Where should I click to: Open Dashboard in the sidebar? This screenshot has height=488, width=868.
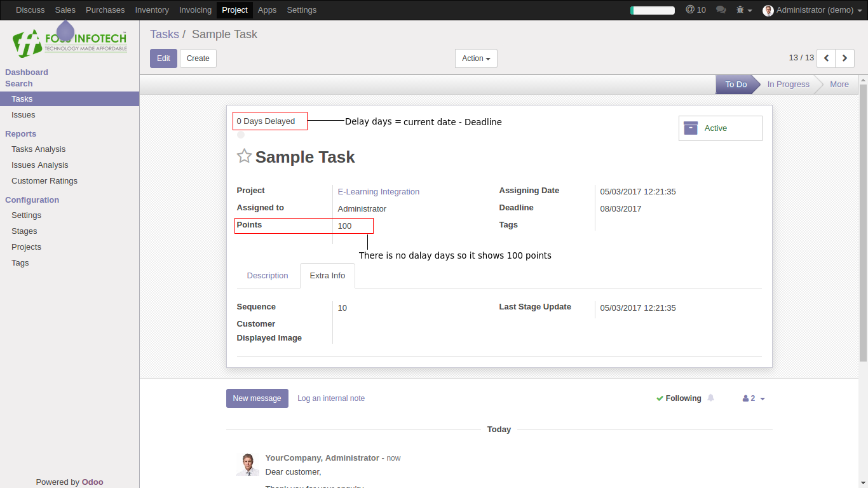(x=27, y=72)
